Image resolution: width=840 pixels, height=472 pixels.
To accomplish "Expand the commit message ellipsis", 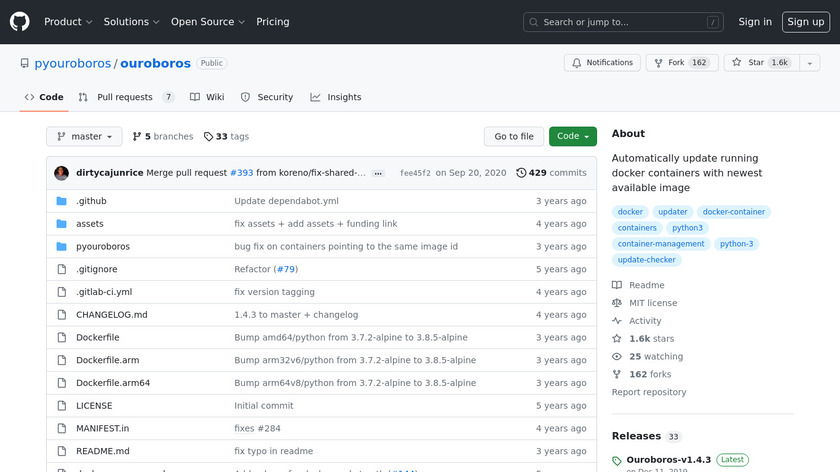I will (378, 173).
